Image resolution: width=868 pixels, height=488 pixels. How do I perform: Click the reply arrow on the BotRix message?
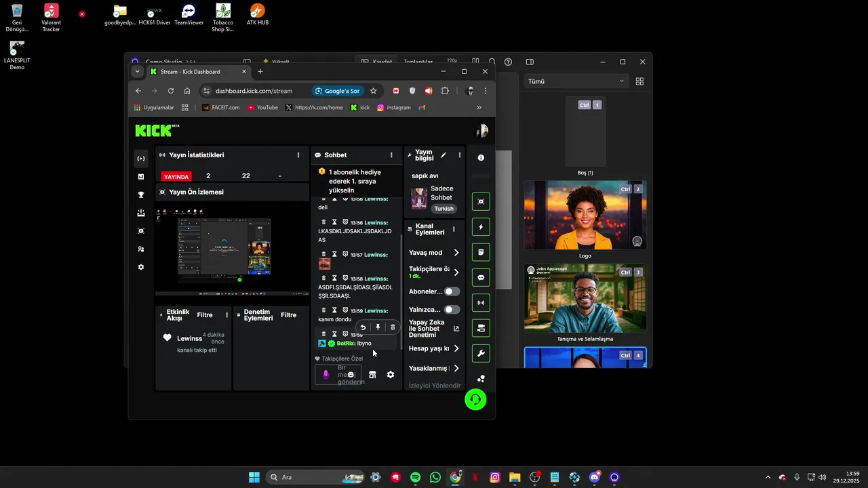click(363, 327)
